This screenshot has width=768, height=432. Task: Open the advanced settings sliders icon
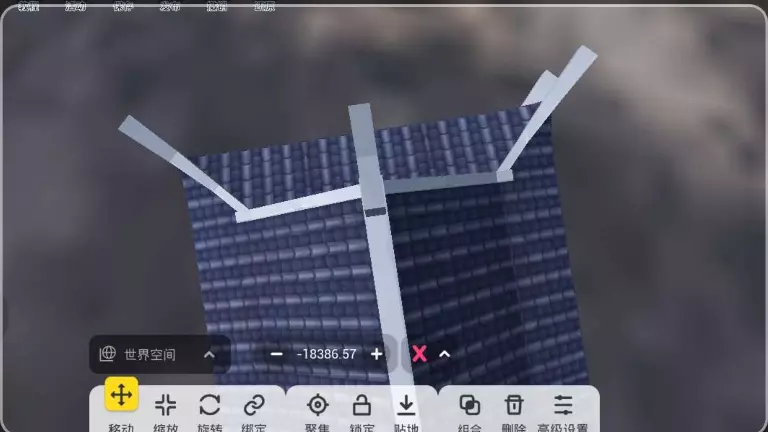(563, 405)
